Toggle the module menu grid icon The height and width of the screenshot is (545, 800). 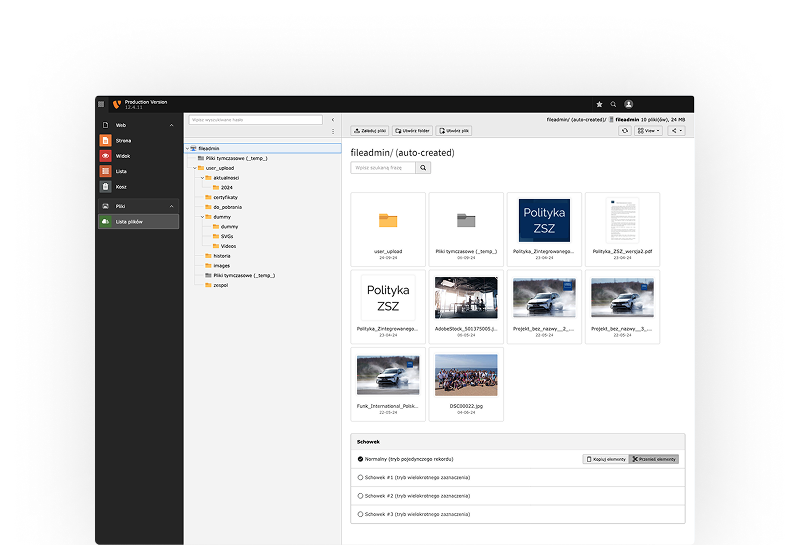[x=101, y=104]
